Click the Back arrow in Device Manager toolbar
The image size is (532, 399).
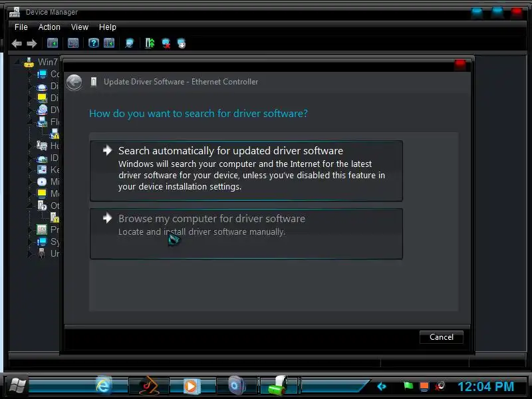(17, 43)
